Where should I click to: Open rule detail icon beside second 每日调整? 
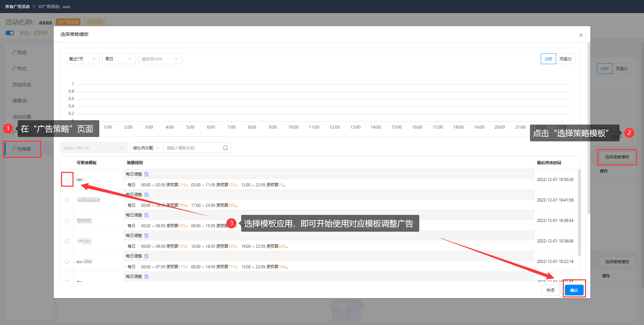tap(147, 195)
